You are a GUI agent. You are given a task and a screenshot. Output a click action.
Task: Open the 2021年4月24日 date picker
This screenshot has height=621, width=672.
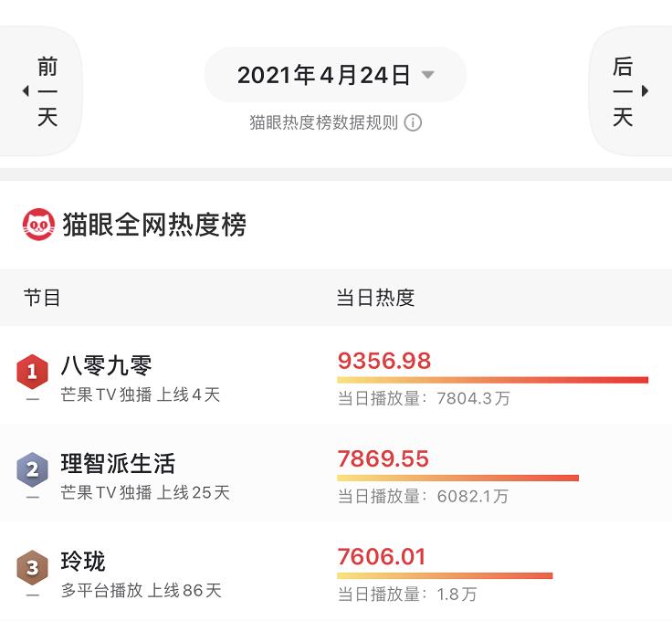tap(324, 76)
